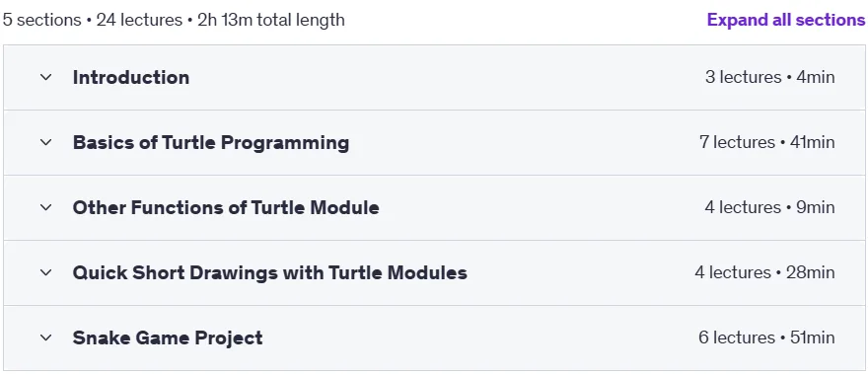Click the 4 lectures • 28min label
This screenshot has height=374, width=868.
tap(765, 273)
